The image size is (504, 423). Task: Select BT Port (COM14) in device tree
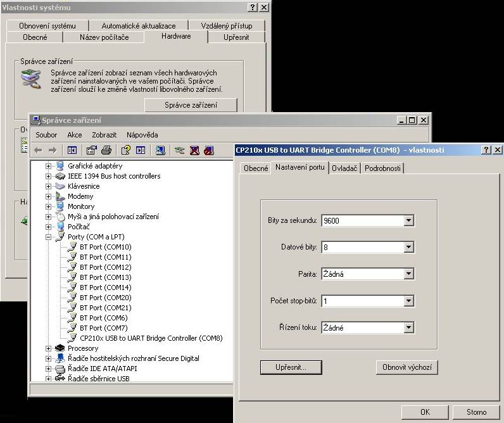pos(105,287)
